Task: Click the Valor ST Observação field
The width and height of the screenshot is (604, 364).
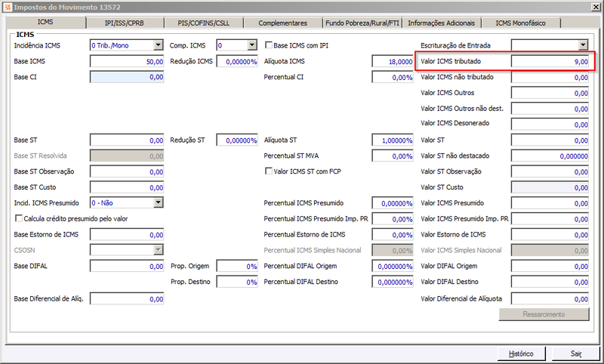Action: coord(550,171)
